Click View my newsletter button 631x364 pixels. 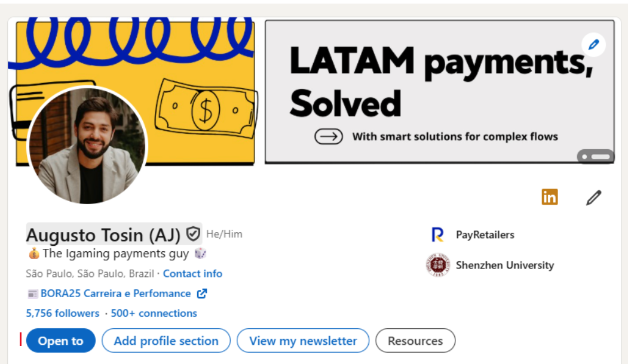tap(303, 341)
